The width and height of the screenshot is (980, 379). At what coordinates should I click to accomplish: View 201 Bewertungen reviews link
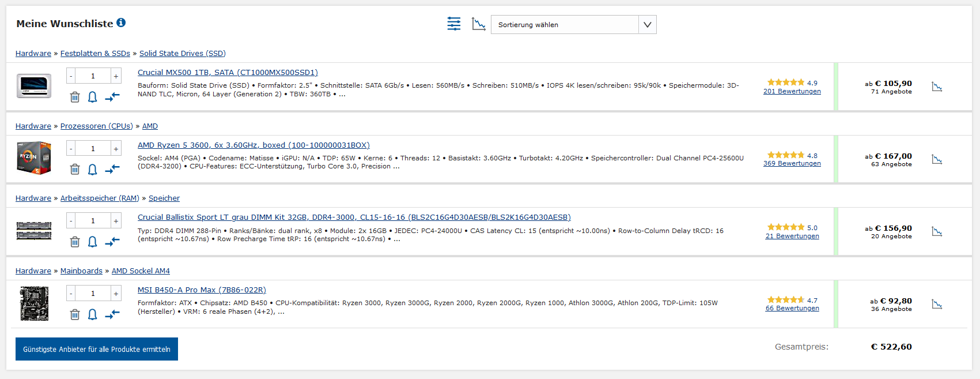tap(792, 91)
